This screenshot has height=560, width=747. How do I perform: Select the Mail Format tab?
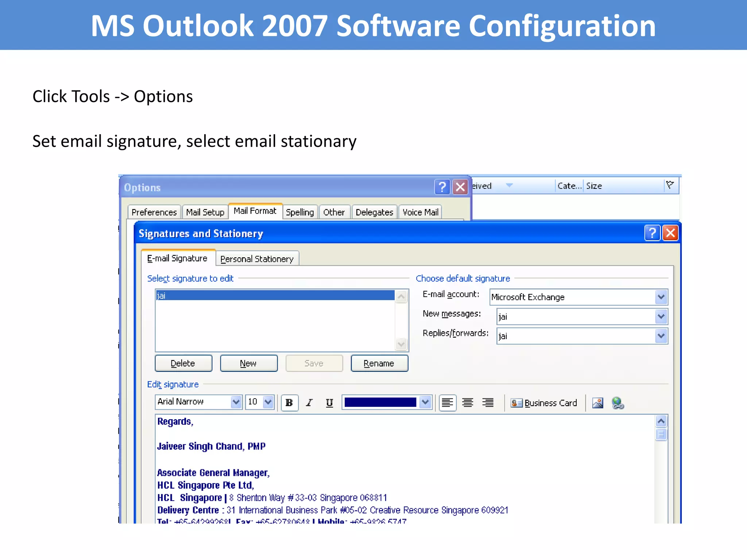(255, 211)
